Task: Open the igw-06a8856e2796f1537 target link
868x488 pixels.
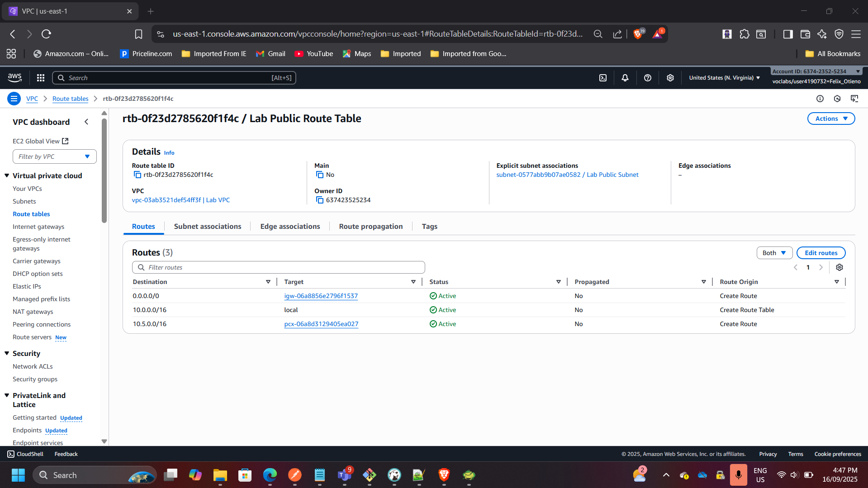Action: pos(321,296)
